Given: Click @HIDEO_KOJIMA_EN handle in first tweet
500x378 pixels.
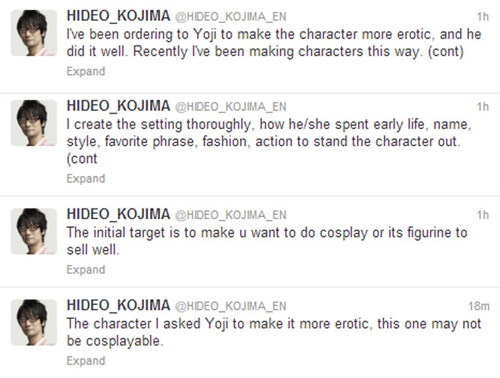Looking at the screenshot, I should pos(231,17).
